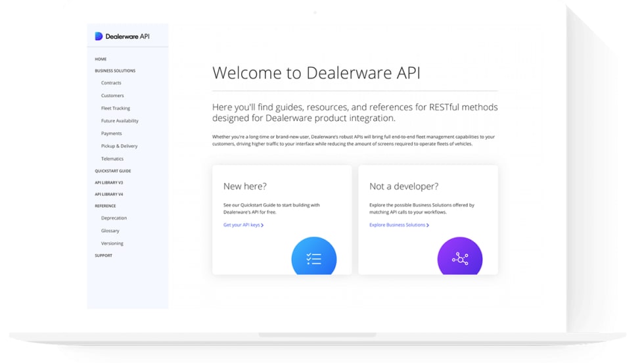Expand the Business Solutions section
This screenshot has height=363, width=644.
click(x=115, y=71)
